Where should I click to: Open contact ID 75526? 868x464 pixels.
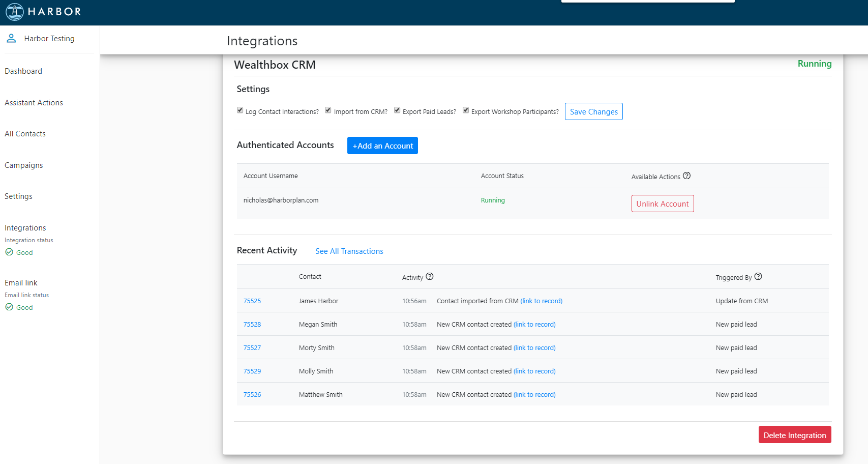point(252,395)
